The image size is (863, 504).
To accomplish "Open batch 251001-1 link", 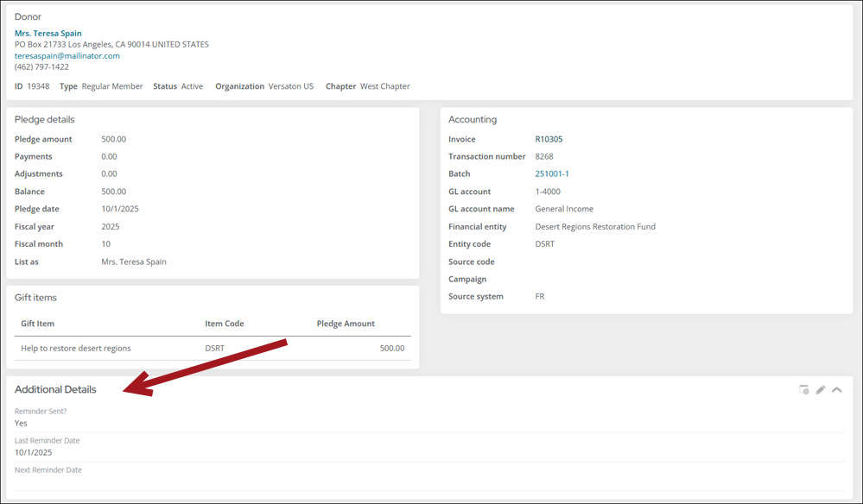I will [552, 173].
